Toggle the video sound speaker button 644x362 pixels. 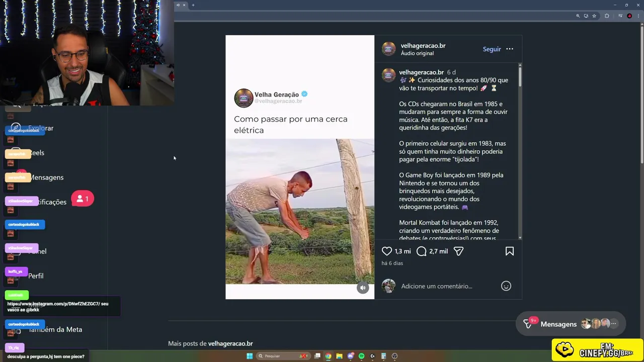click(363, 288)
